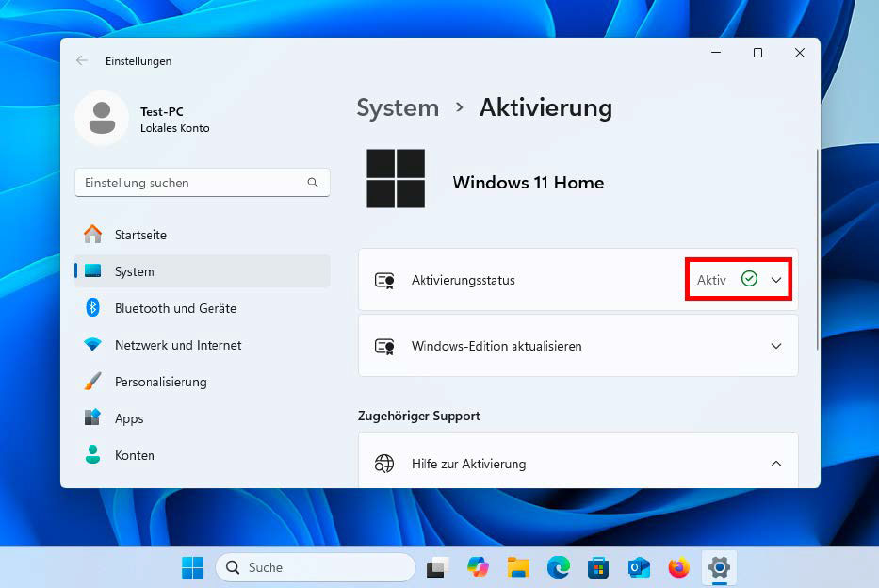Maximize the Einstellungen window
The height and width of the screenshot is (588, 879).
[757, 53]
